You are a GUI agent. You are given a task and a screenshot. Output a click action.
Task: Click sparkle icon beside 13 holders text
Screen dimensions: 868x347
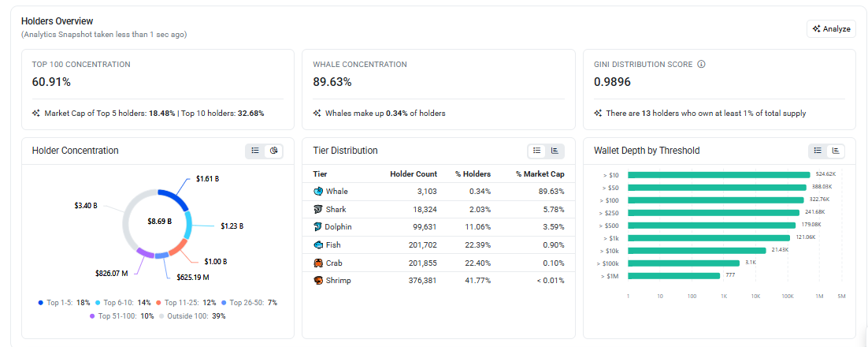pos(598,113)
